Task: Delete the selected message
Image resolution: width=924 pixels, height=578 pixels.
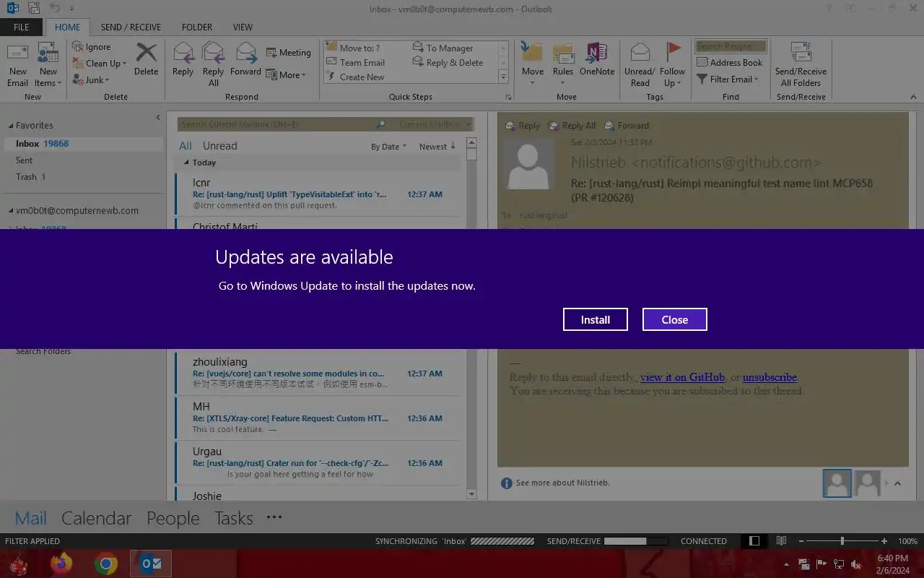Action: point(146,59)
